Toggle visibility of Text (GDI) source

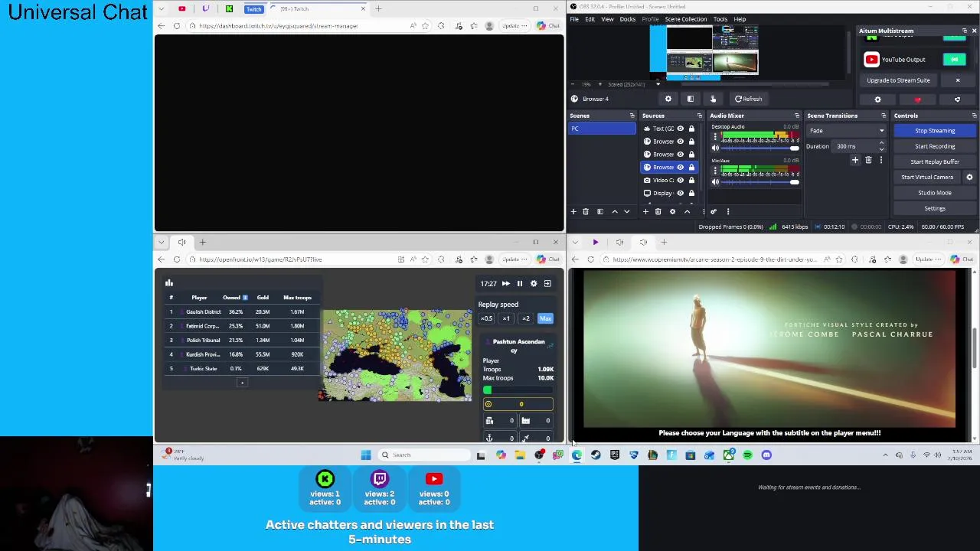pos(680,129)
